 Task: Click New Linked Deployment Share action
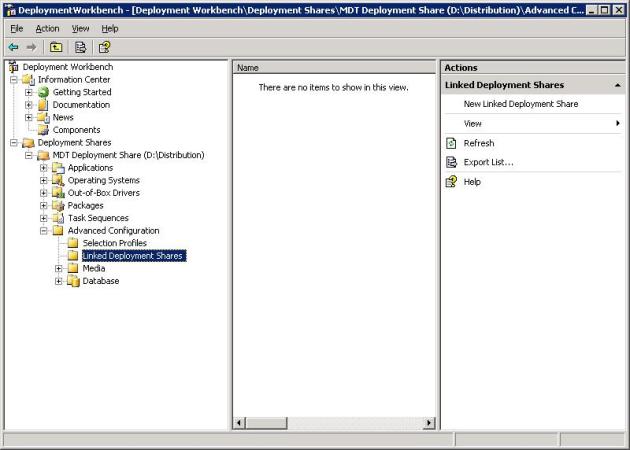521,104
